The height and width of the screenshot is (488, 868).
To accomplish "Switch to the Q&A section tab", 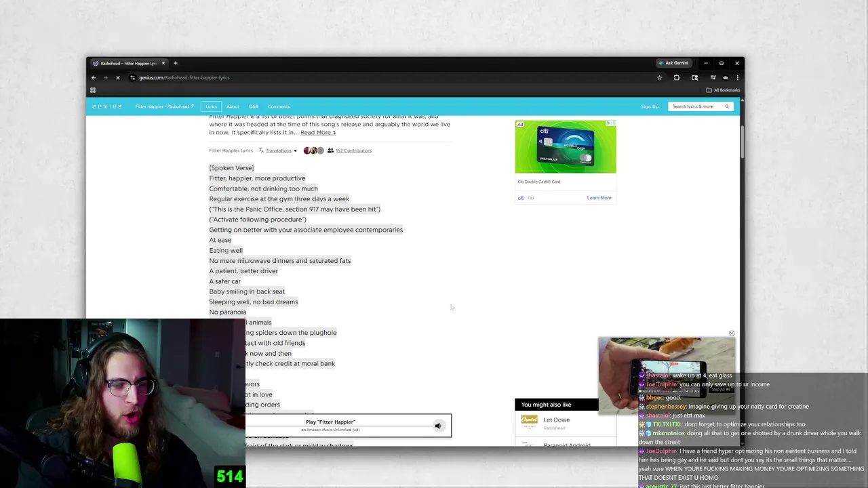I will [x=254, y=106].
